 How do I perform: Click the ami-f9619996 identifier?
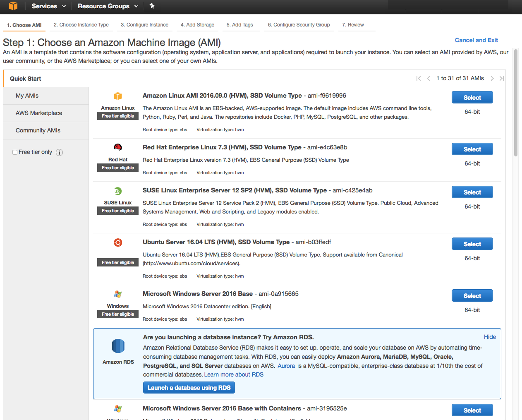327,96
